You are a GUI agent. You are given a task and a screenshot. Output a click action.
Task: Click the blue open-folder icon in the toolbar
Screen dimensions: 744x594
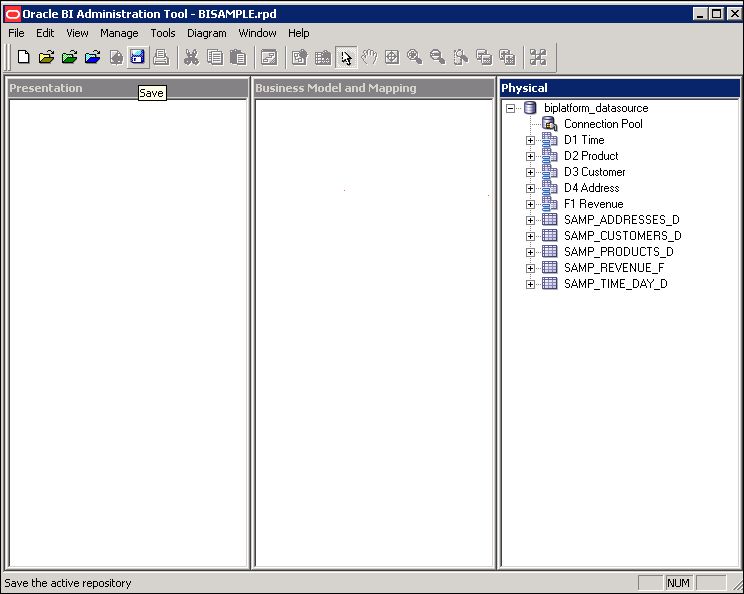(93, 57)
